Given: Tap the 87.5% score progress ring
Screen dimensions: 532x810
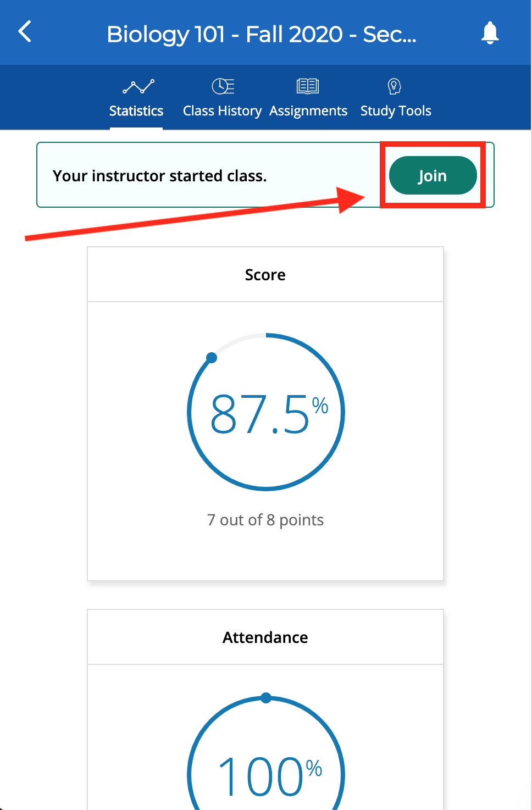Looking at the screenshot, I should click(x=265, y=412).
